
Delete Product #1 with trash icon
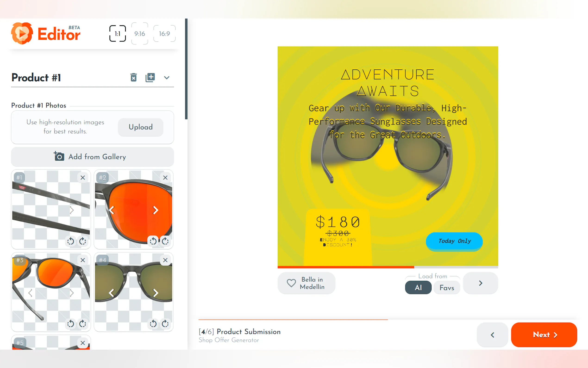click(x=133, y=77)
